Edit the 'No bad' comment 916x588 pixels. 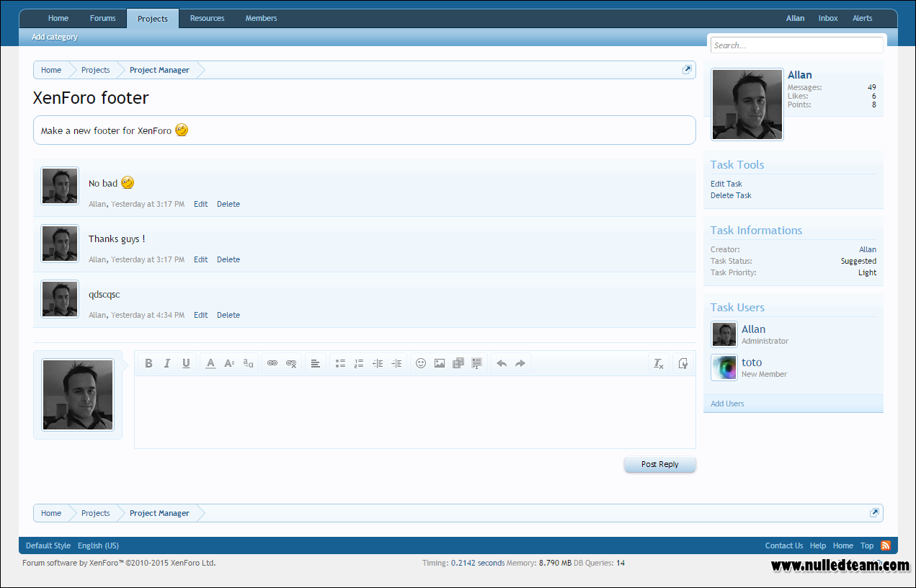pos(201,204)
